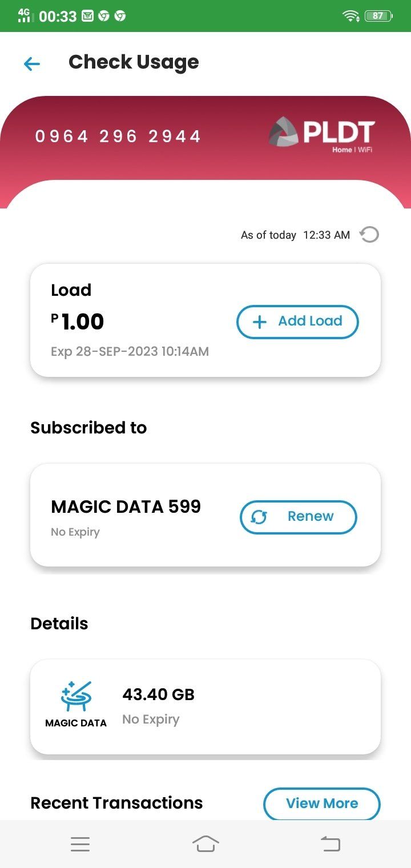This screenshot has height=868, width=411.
Task: Select the MAGIC DATA 599 subscription name
Action: click(126, 507)
